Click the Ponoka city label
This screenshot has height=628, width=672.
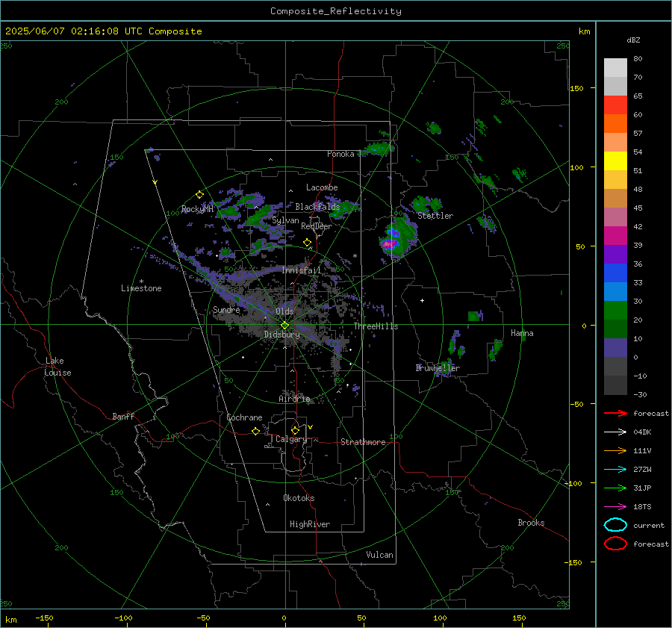[x=340, y=154]
